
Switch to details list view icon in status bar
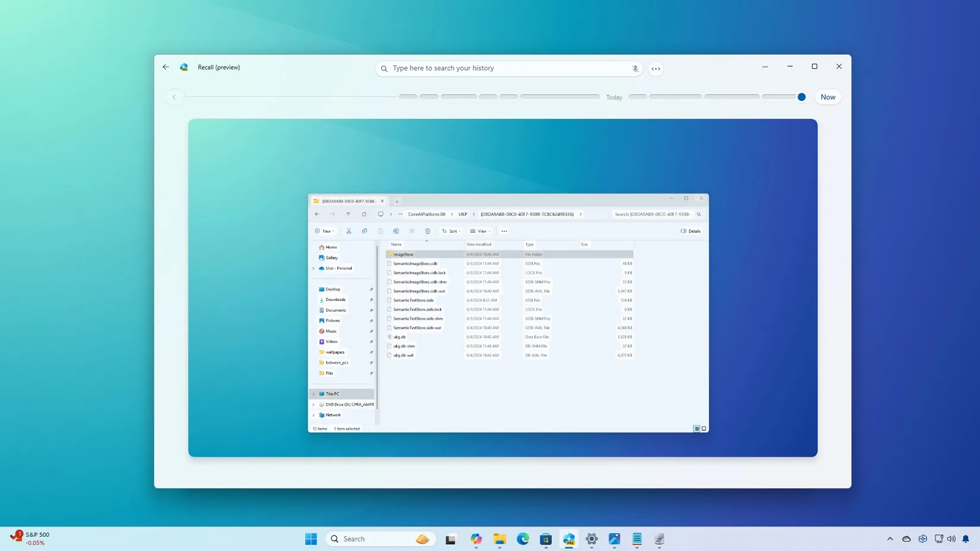tap(697, 429)
